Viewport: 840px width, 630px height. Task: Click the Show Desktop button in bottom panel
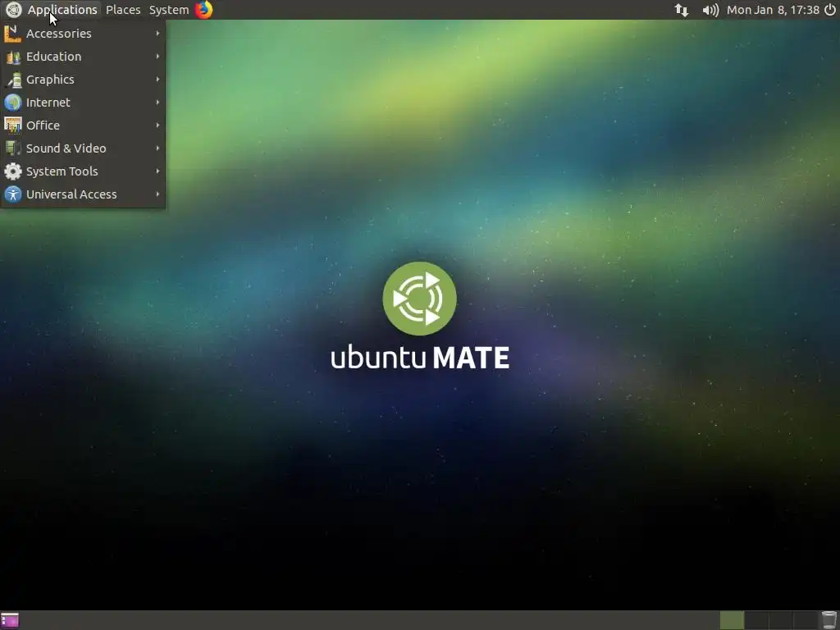[x=10, y=620]
